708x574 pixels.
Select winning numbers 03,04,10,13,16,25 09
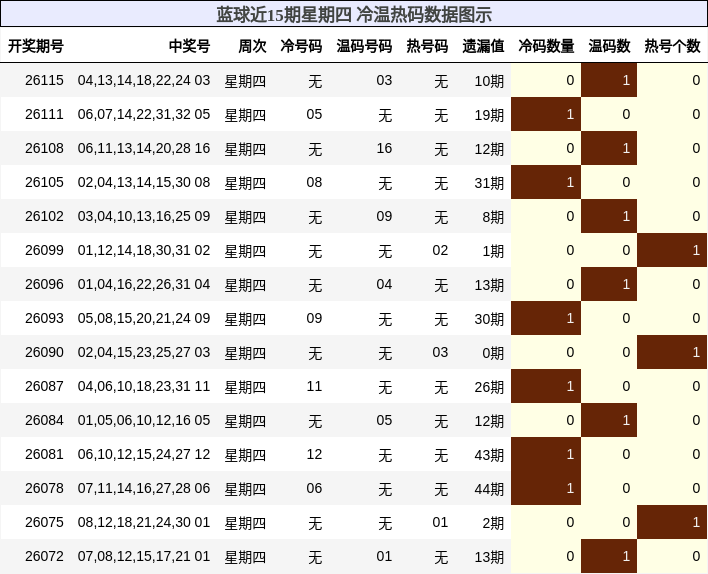144,216
